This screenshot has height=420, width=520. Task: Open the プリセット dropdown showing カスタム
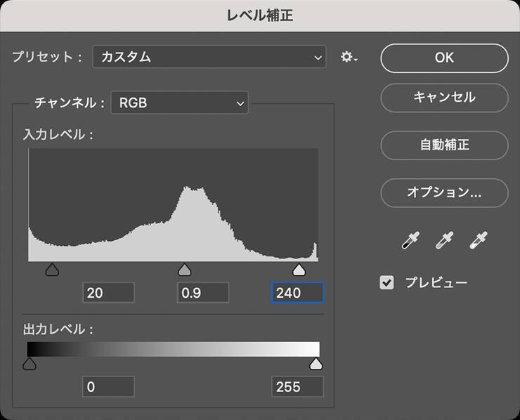pos(209,58)
